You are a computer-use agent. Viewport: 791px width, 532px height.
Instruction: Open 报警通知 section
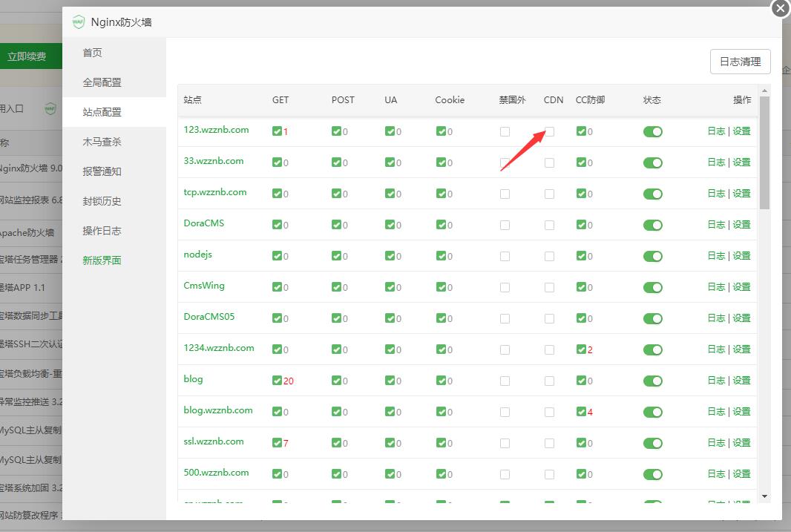click(x=102, y=171)
